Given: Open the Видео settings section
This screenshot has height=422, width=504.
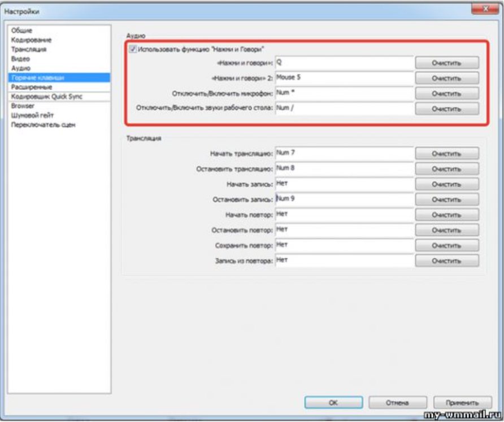Looking at the screenshot, I should coord(20,59).
